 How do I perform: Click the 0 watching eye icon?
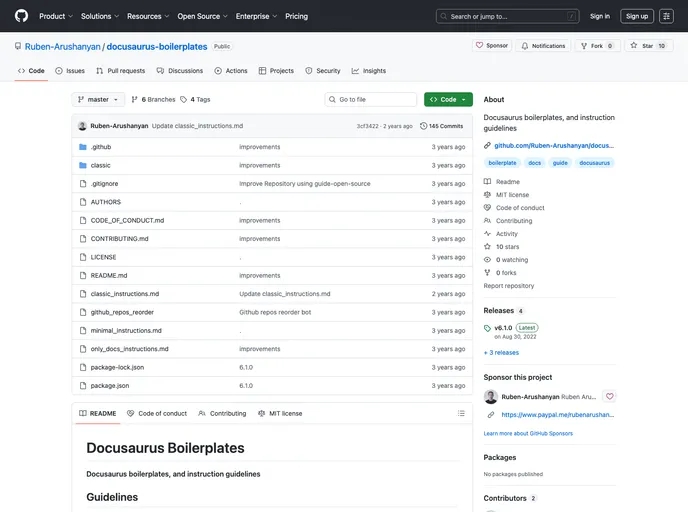tap(487, 260)
